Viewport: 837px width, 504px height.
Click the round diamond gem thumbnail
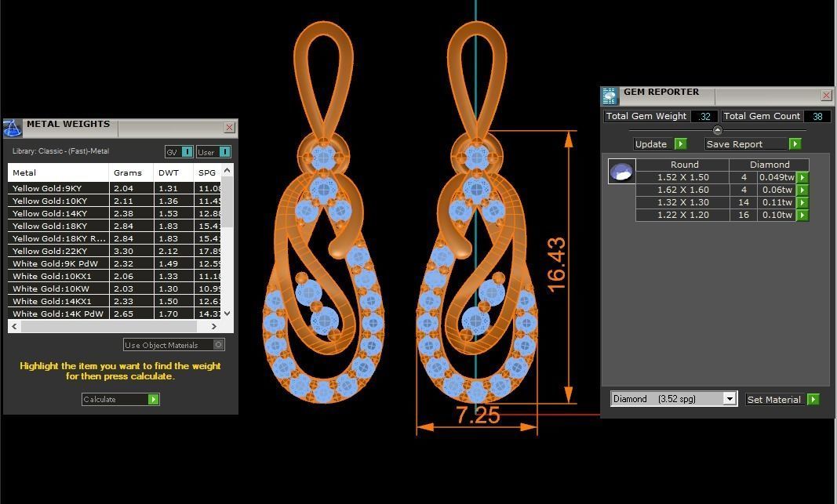pyautogui.click(x=621, y=171)
